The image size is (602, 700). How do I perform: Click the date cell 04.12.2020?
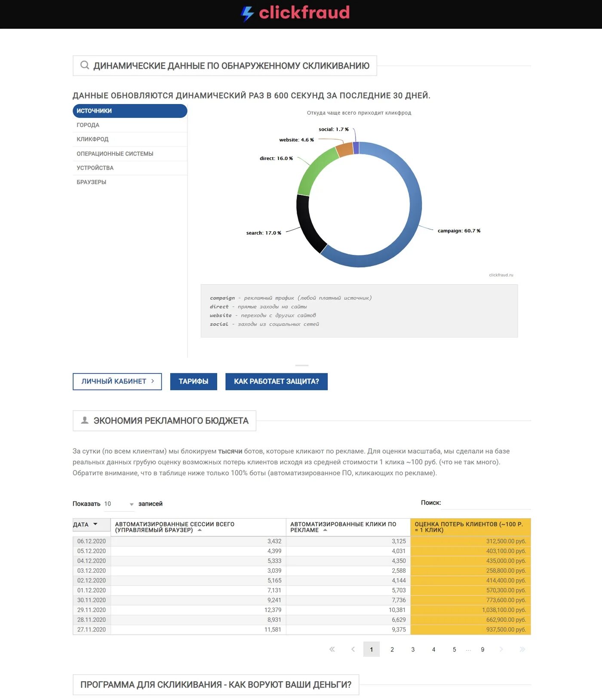pyautogui.click(x=92, y=561)
